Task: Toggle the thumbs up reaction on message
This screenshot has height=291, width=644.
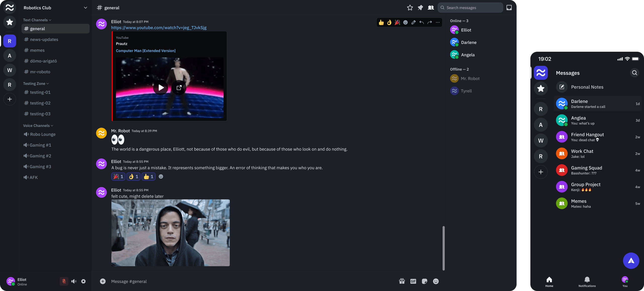Action: pos(148,177)
